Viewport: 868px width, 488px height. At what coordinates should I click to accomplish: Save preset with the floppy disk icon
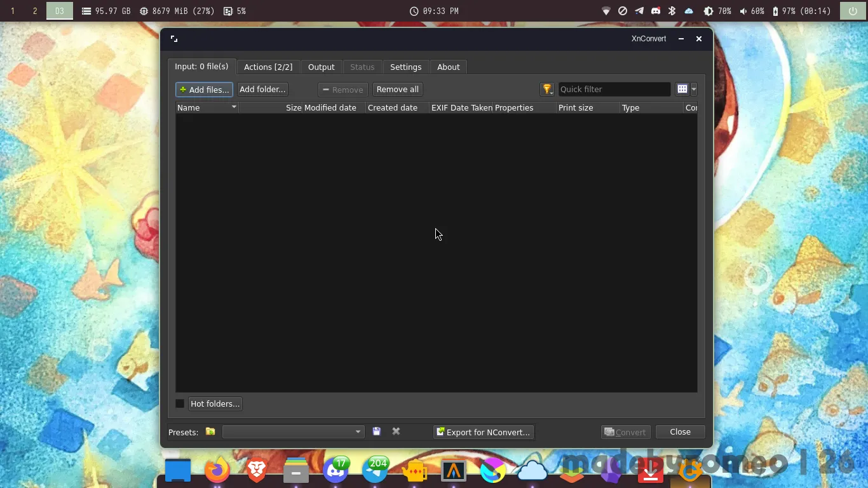pyautogui.click(x=377, y=432)
